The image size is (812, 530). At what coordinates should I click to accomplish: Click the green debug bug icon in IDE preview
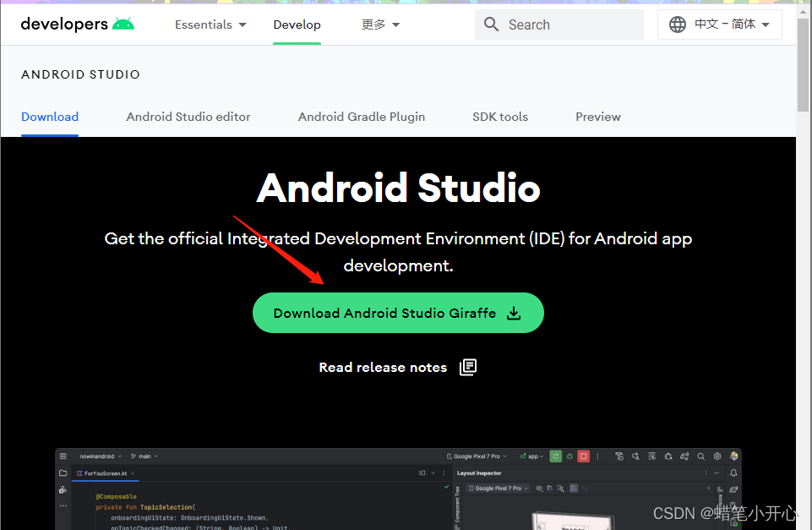point(569,456)
